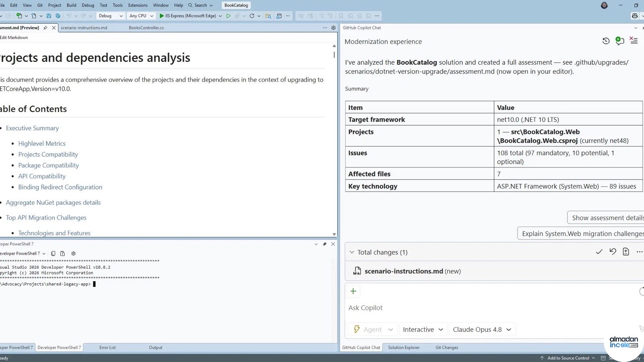
Task: Click the Add to Source Control status item
Action: click(x=568, y=358)
